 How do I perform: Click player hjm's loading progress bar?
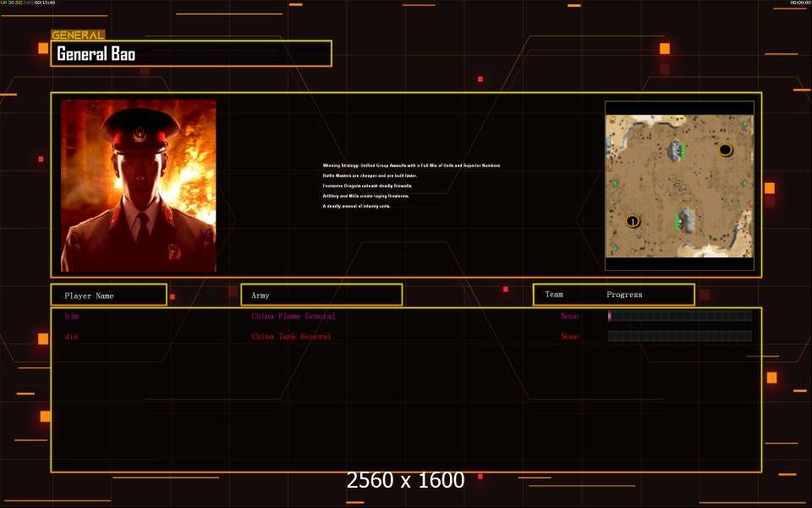(679, 316)
